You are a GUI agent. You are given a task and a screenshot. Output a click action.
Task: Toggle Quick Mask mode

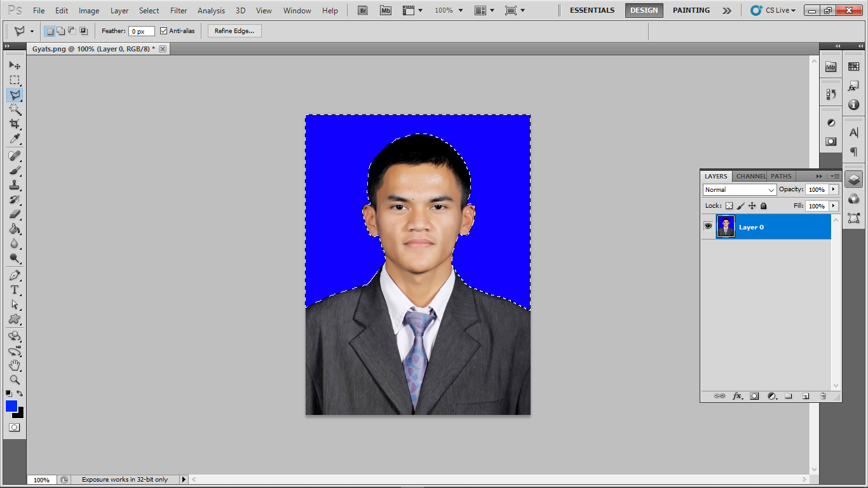tap(15, 428)
